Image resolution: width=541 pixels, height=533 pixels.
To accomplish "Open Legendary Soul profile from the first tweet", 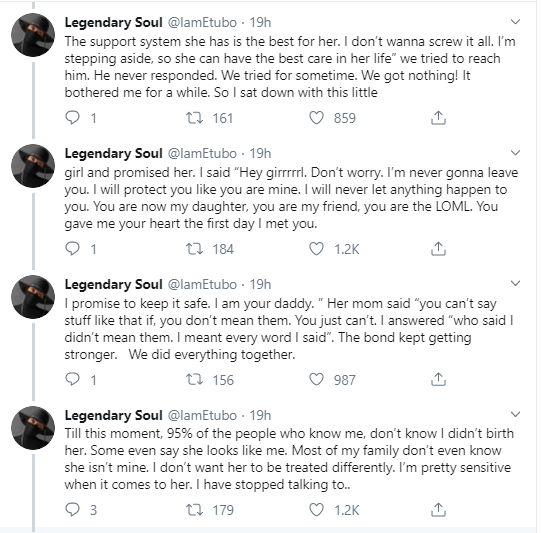I will tap(113, 22).
